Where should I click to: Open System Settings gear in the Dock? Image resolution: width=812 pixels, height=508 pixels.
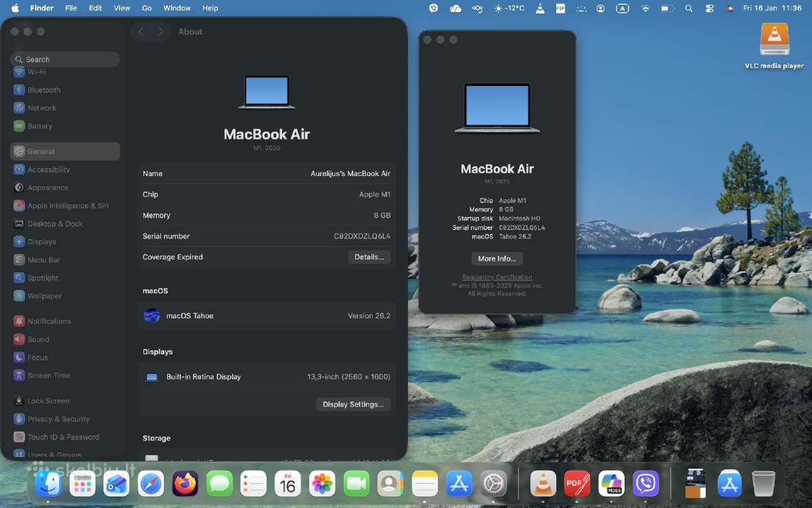493,484
